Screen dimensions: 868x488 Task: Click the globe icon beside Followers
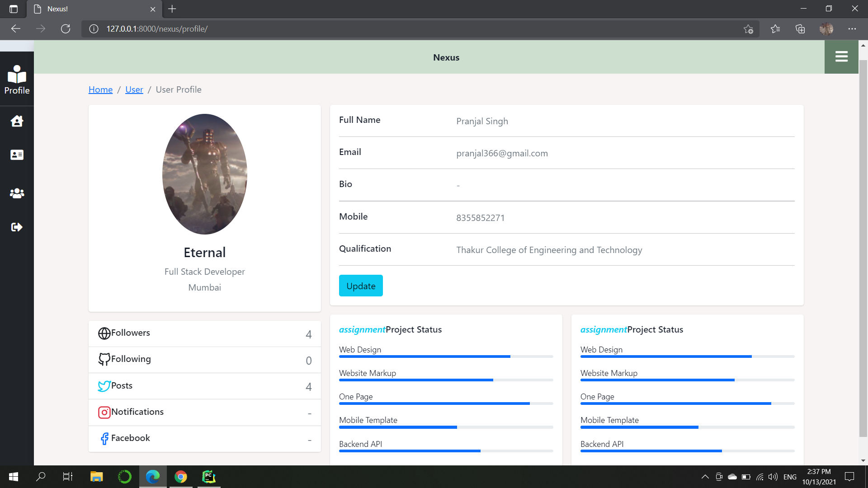click(x=104, y=333)
